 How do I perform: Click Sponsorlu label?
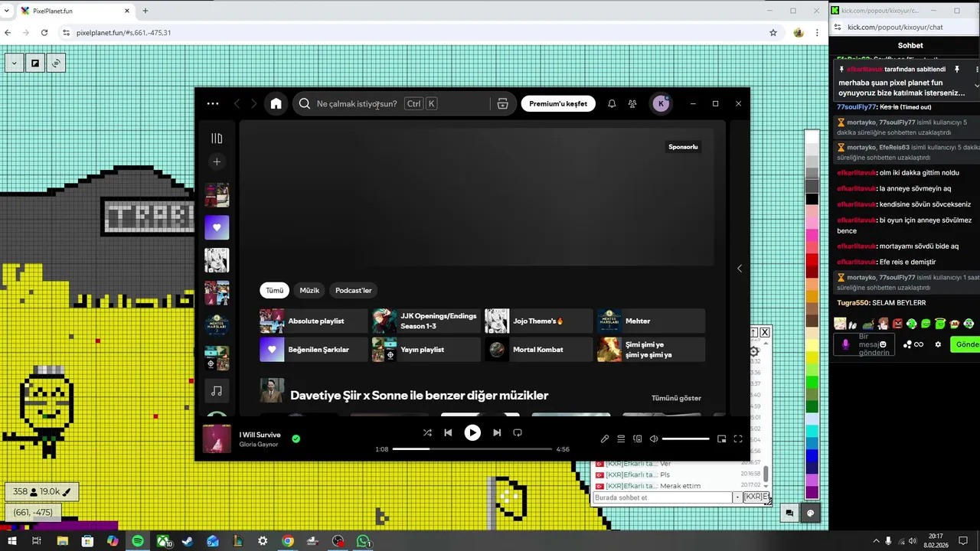point(683,147)
